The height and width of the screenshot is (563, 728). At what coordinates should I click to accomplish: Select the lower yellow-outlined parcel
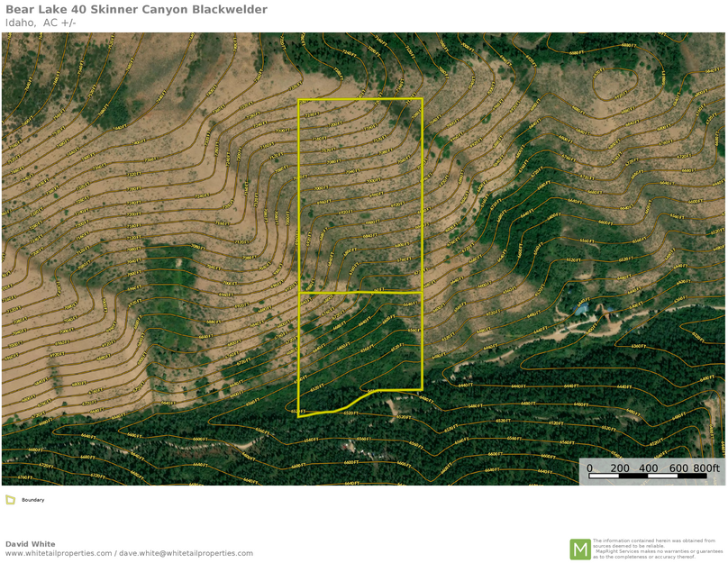click(x=360, y=342)
